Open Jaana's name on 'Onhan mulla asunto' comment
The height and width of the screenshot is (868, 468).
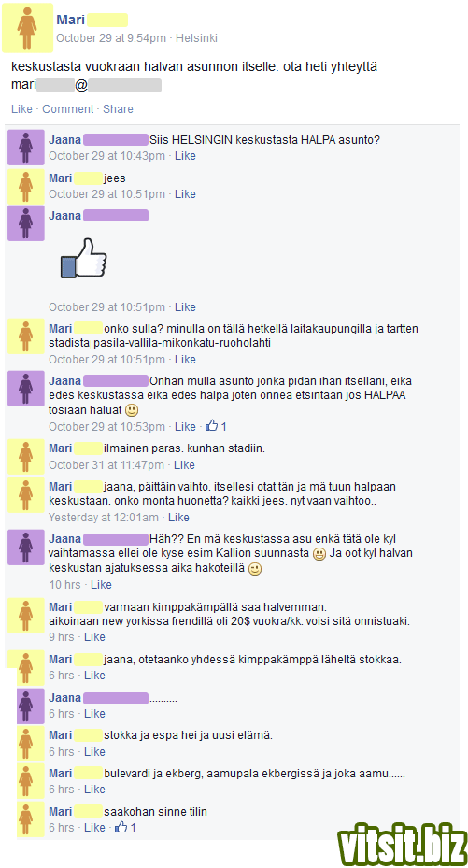64,381
